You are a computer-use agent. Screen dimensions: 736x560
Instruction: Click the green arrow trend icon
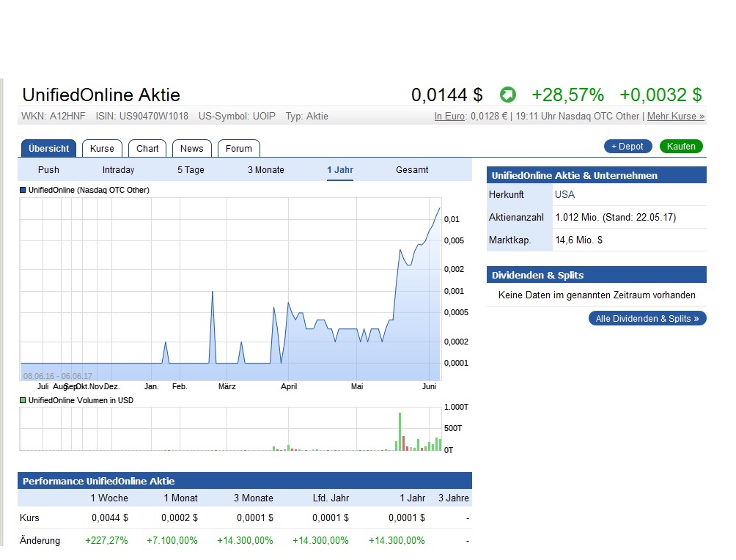pyautogui.click(x=507, y=95)
